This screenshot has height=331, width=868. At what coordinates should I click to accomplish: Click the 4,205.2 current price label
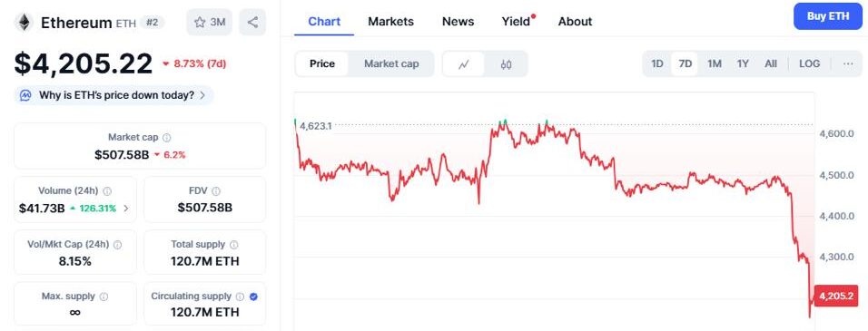tap(835, 296)
